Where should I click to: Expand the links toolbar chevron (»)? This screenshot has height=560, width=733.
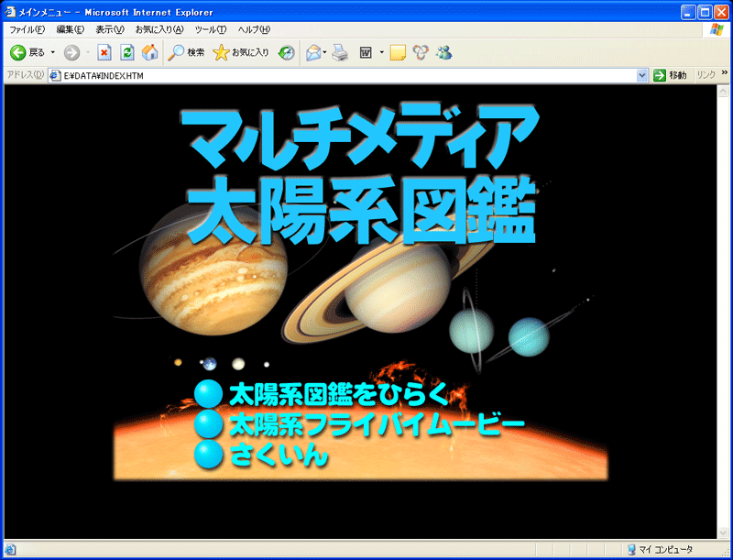click(725, 72)
